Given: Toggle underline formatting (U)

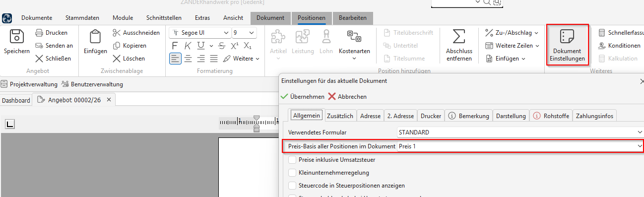Looking at the screenshot, I should (200, 46).
